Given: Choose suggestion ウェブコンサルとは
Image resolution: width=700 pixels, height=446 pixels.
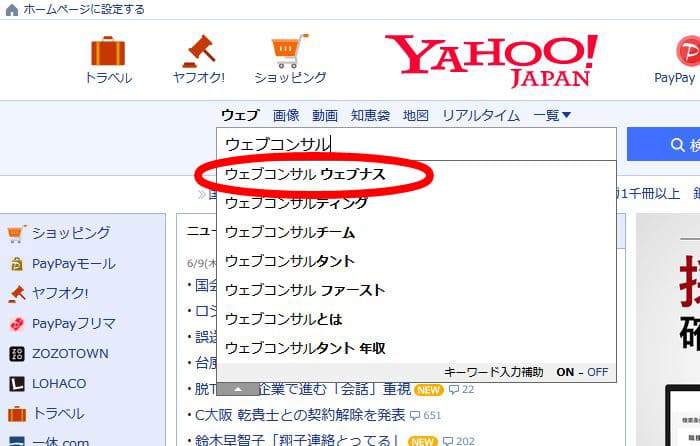Looking at the screenshot, I should pyautogui.click(x=417, y=319).
